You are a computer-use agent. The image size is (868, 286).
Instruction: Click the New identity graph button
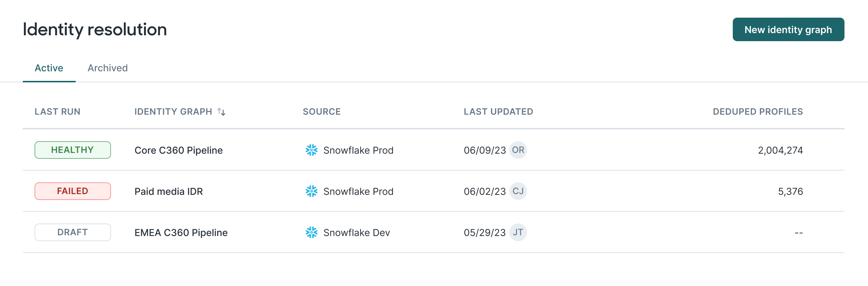(788, 29)
